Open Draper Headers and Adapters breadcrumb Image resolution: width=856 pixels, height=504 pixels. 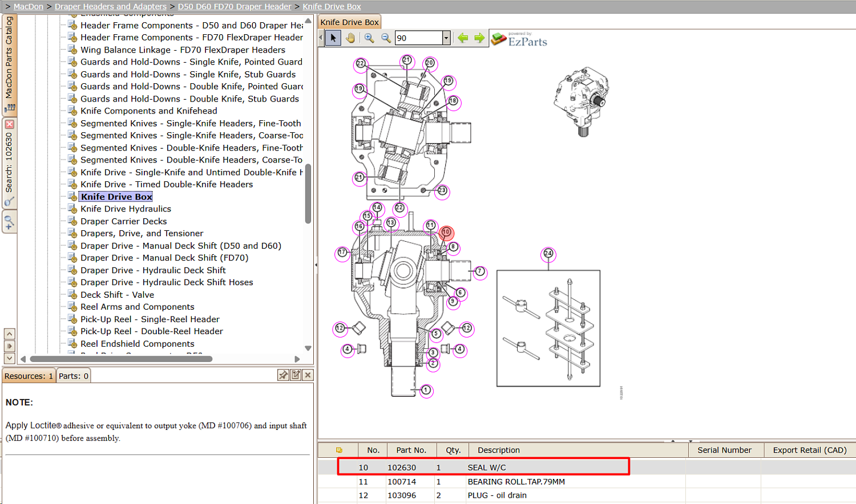111,6
